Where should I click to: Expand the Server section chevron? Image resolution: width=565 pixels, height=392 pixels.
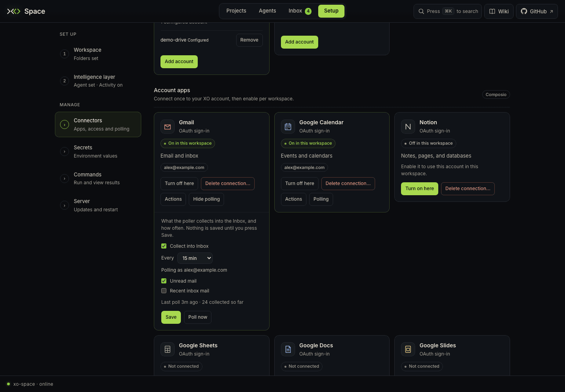coord(65,205)
